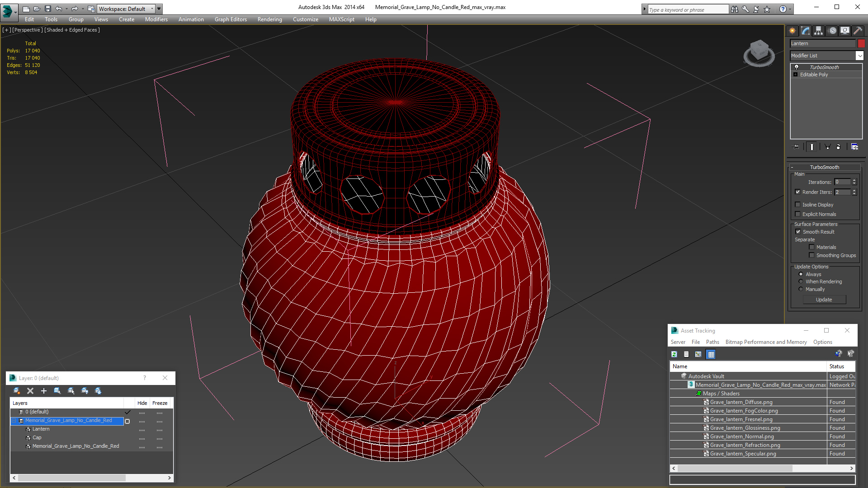This screenshot has width=868, height=488.
Task: Click Pin Stack icon under modifier stack
Action: click(796, 147)
